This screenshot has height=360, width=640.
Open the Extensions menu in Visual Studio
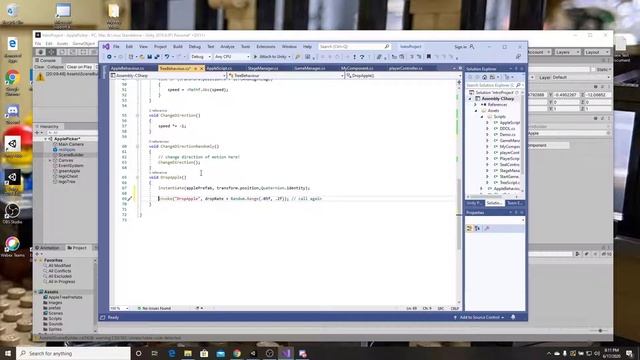click(266, 47)
